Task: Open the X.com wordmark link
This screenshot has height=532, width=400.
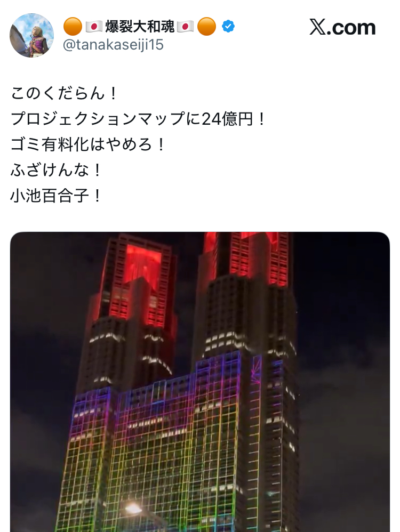Action: pyautogui.click(x=342, y=27)
